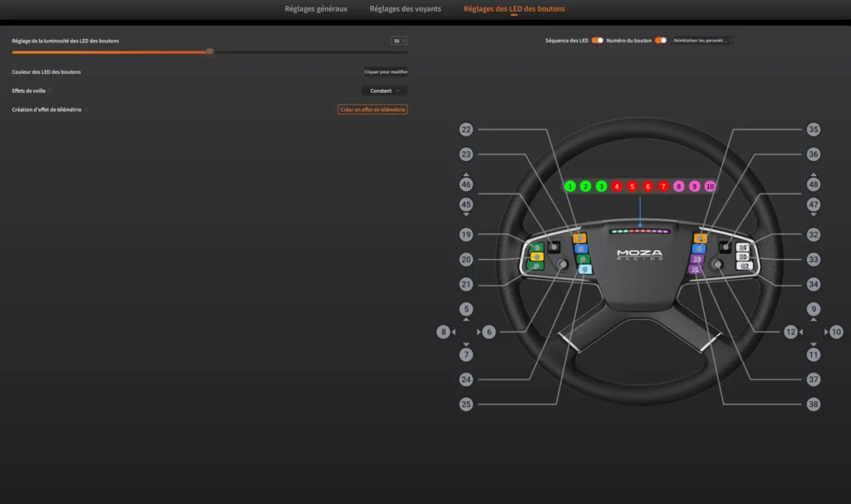
Task: Click button number 20 marker
Action: 466,260
